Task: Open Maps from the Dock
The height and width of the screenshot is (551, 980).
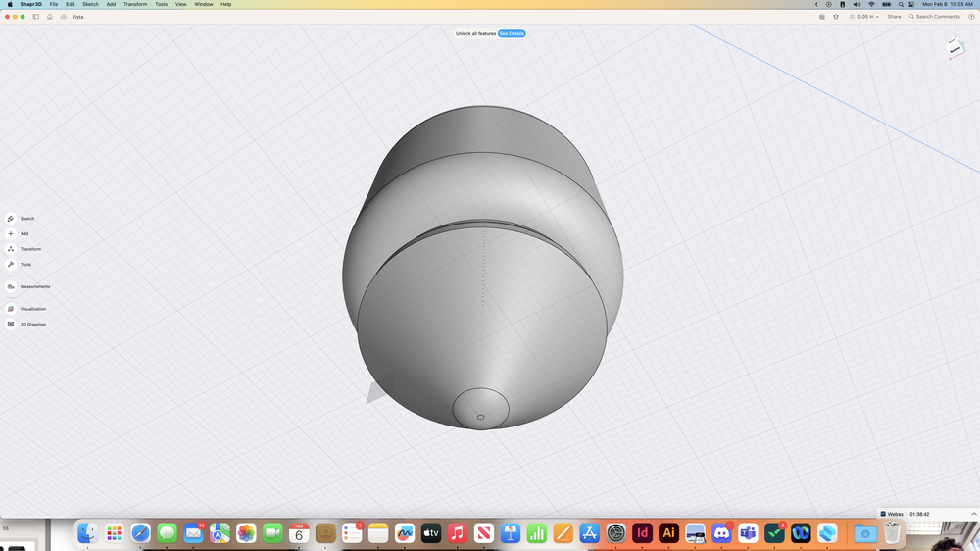Action: 220,533
